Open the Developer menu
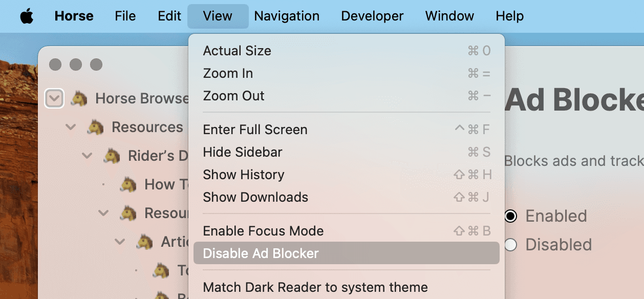644x299 pixels. point(372,16)
